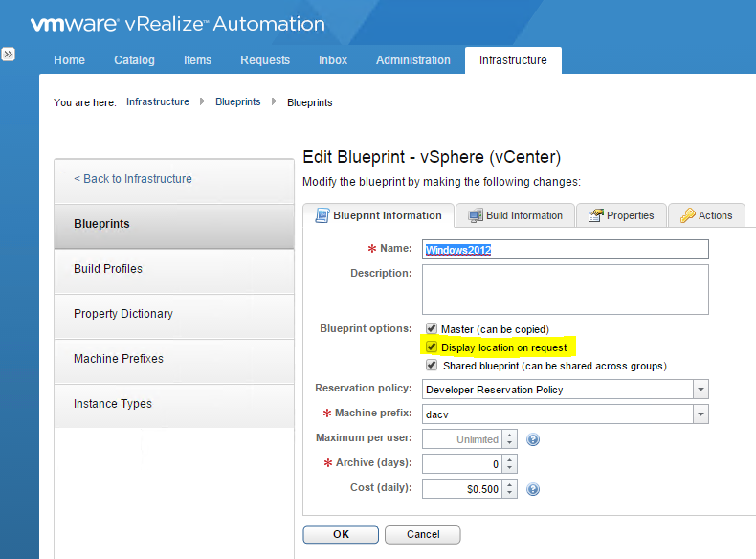Click the Archive (days) field
This screenshot has height=559, width=756.
tap(462, 464)
